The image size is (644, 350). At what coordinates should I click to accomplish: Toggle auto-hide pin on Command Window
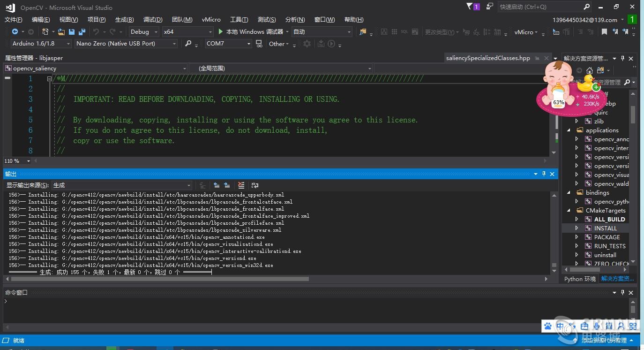[623, 292]
